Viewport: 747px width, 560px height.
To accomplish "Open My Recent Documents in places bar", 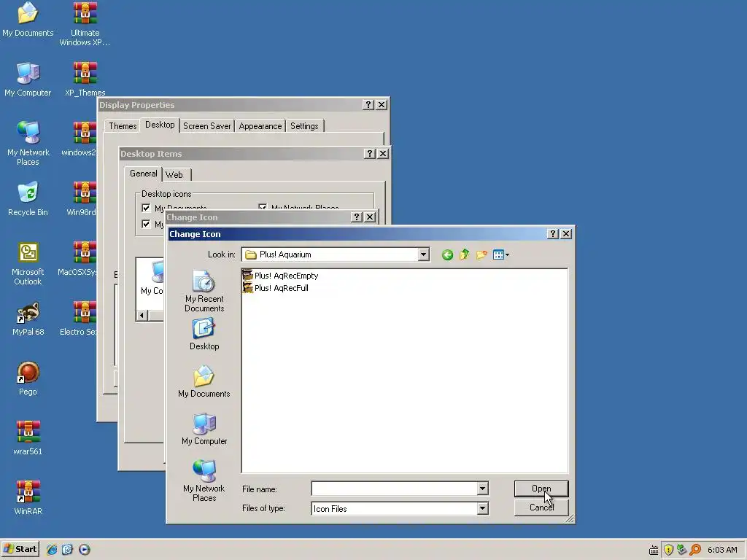I will tap(204, 291).
